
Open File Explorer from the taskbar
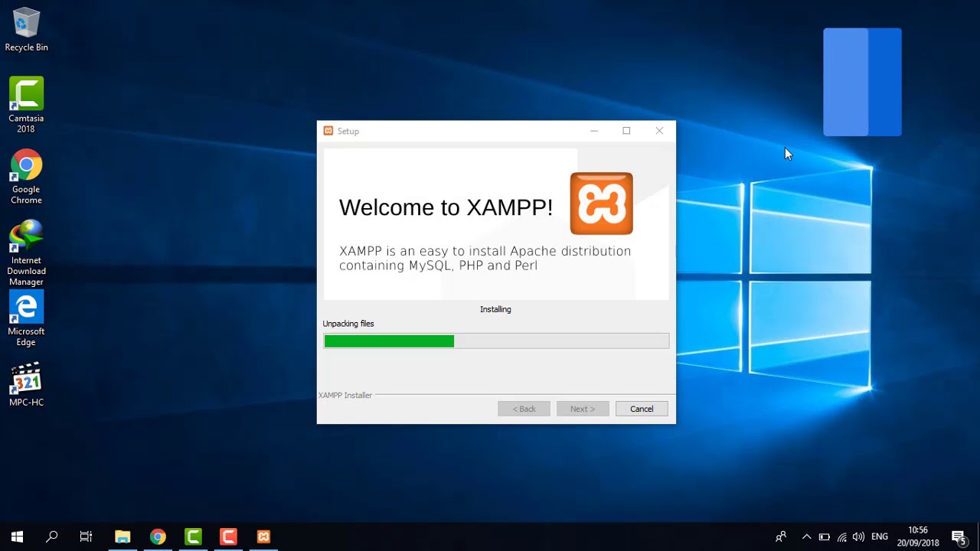click(122, 536)
